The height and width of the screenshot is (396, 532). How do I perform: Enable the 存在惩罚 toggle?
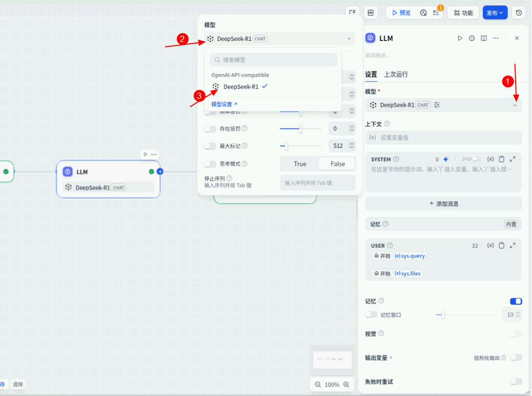click(x=210, y=128)
